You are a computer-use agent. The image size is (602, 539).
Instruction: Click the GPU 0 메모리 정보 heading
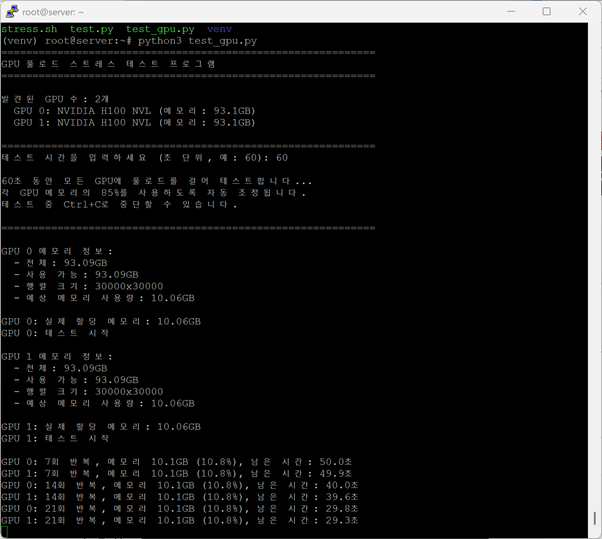click(x=57, y=251)
